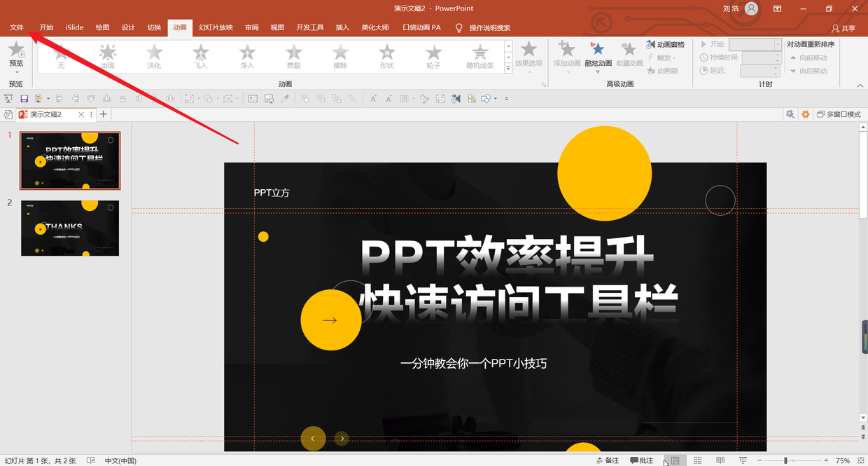The width and height of the screenshot is (868, 466).
Task: Click the subtitle 一分钟教会你一个PPT小技巧
Action: pyautogui.click(x=473, y=363)
